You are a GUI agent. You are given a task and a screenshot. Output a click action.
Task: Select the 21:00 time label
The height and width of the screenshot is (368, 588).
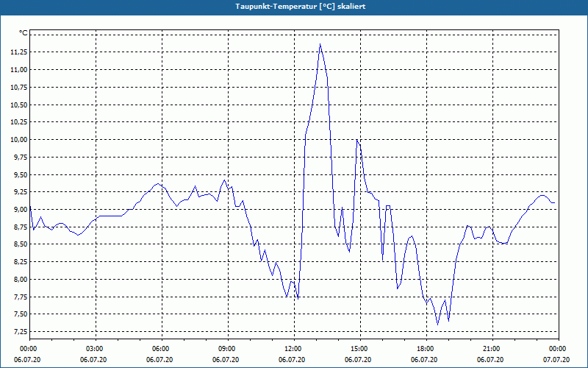pos(492,349)
